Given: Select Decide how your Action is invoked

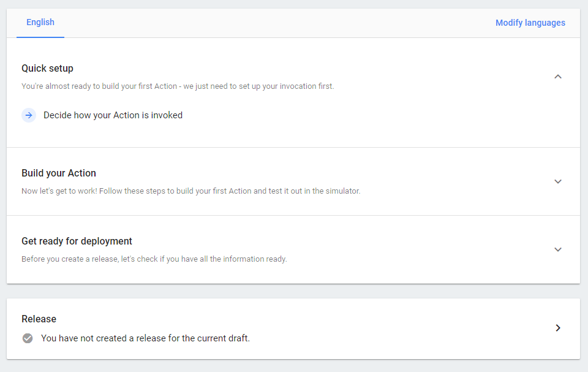Looking at the screenshot, I should pyautogui.click(x=113, y=115).
